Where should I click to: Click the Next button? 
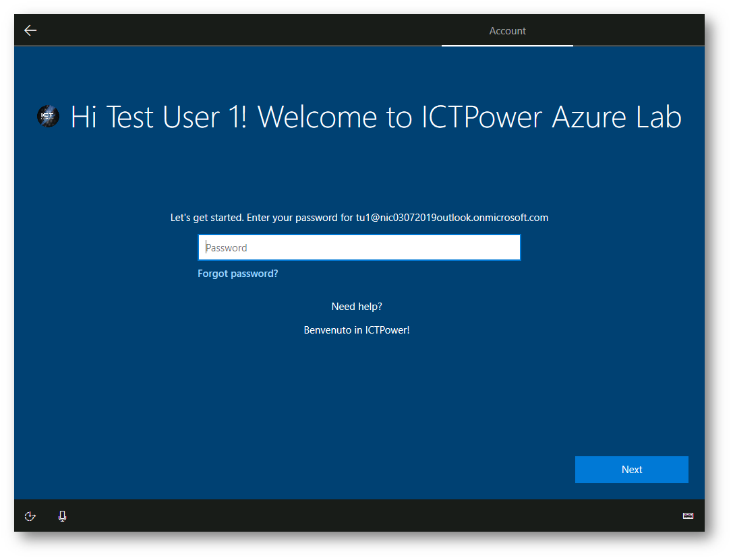pyautogui.click(x=632, y=470)
